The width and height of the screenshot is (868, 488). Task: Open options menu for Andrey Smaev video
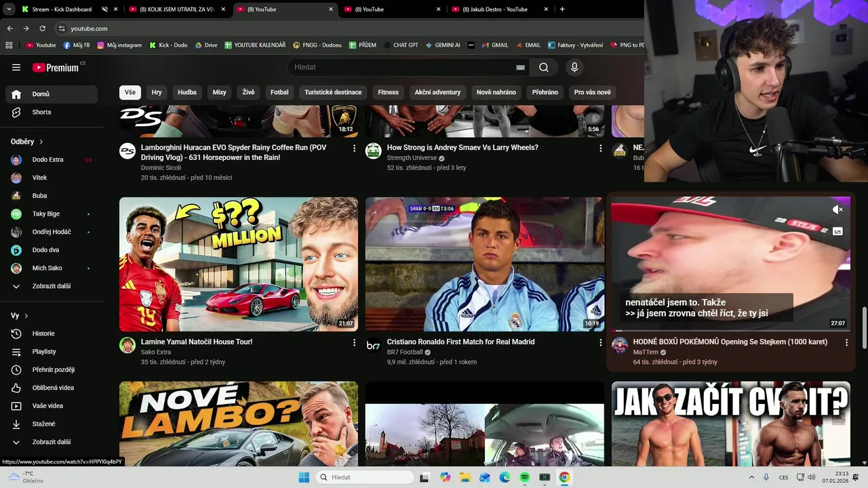(x=600, y=148)
